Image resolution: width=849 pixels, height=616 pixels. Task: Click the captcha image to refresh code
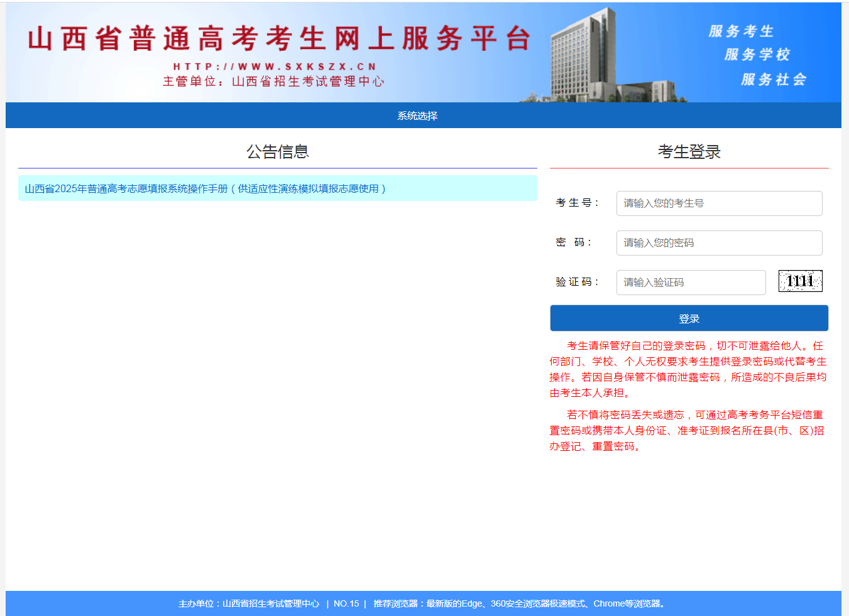coord(800,281)
